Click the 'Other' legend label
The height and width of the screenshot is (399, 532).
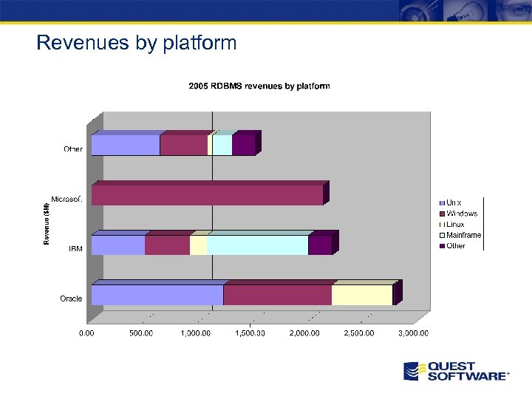[456, 246]
